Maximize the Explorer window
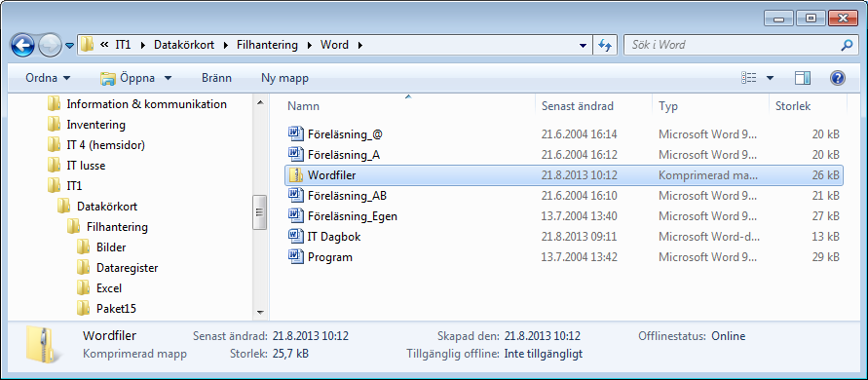The height and width of the screenshot is (380, 868). tap(811, 19)
